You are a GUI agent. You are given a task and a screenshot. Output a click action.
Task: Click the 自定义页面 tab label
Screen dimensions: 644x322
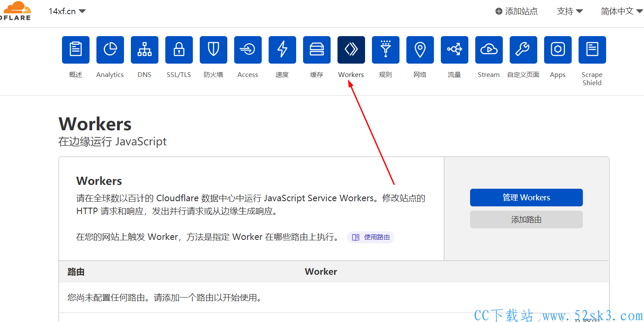(x=523, y=75)
